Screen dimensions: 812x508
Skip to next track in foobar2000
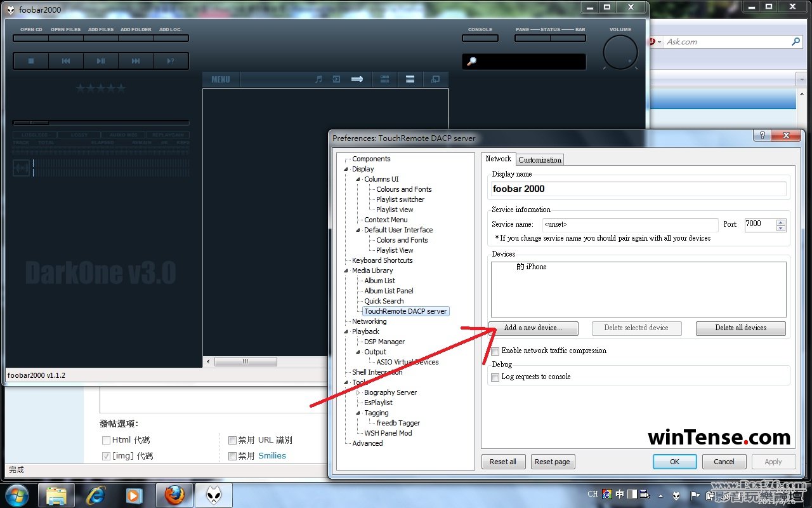click(136, 61)
